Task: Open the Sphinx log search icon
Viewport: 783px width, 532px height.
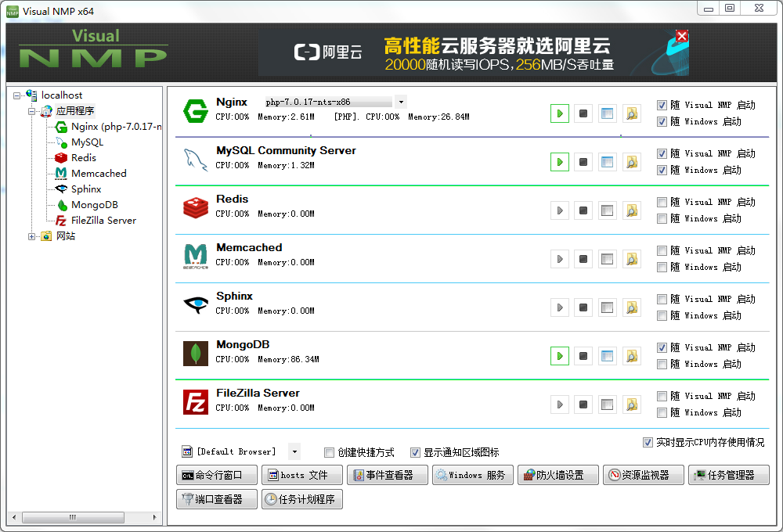Action: [x=632, y=307]
